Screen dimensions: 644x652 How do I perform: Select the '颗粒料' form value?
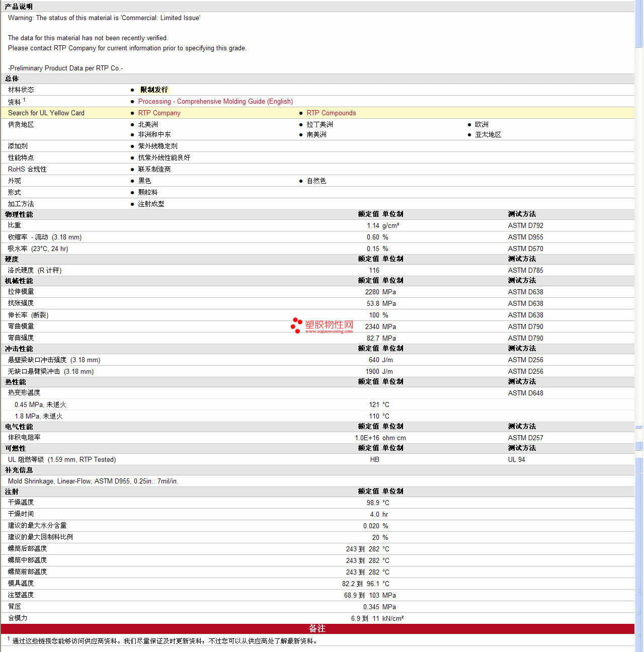coord(148,193)
